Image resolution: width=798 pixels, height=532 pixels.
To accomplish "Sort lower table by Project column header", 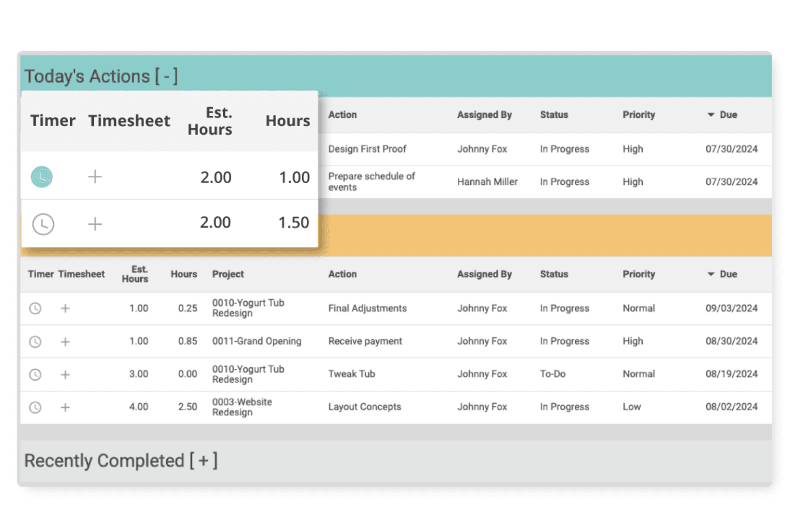I will [x=228, y=274].
